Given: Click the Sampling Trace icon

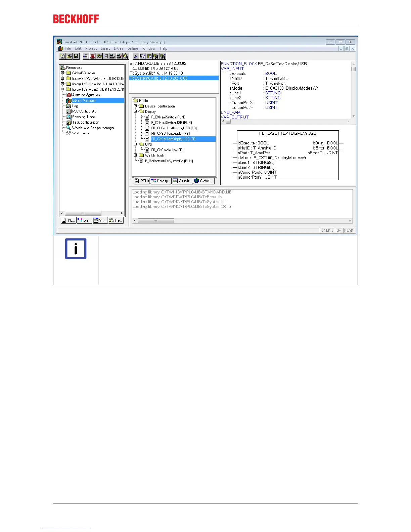Looking at the screenshot, I should (69, 117).
